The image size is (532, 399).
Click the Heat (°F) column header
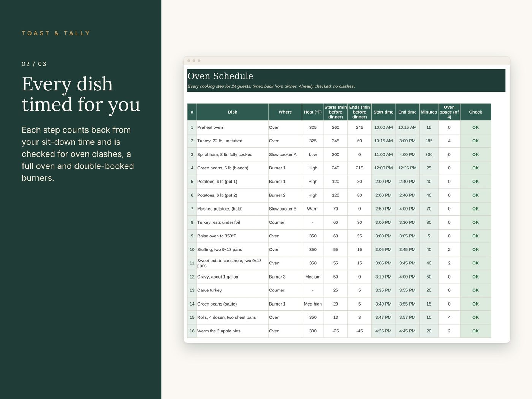[x=313, y=112]
